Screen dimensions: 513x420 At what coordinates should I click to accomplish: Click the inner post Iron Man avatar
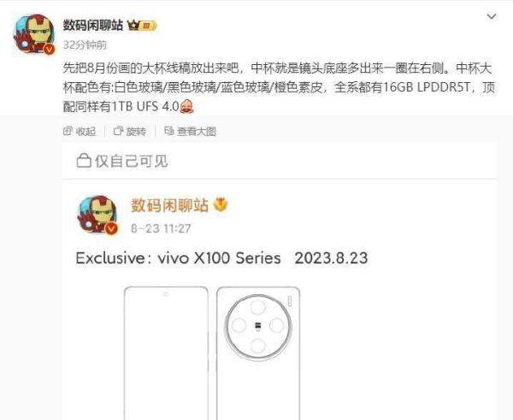(97, 215)
